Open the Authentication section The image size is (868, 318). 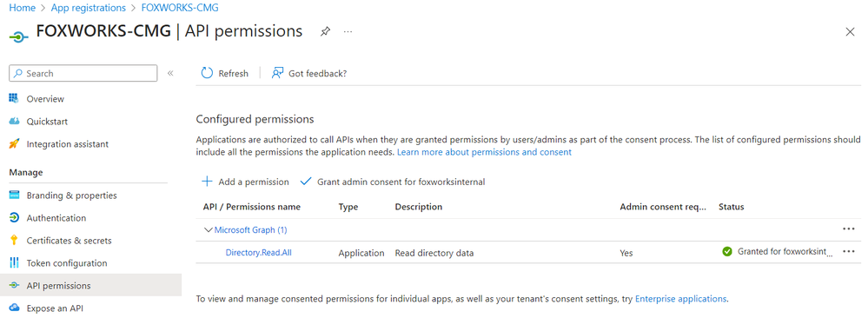(48, 218)
